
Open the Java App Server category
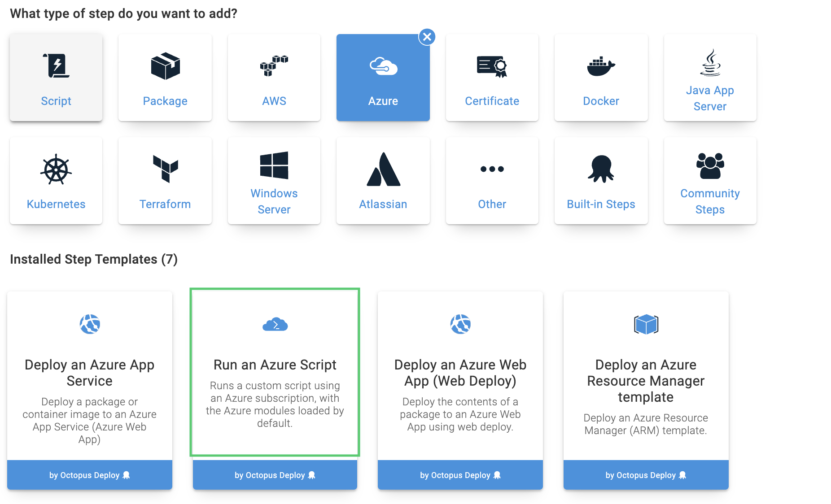click(x=710, y=77)
